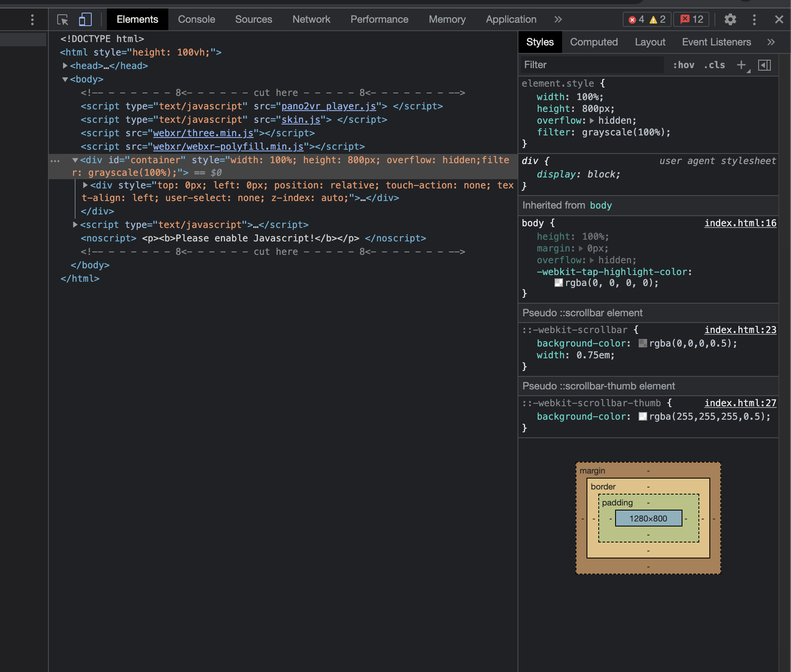Screen dimensions: 791x672
Task: Toggle the :hov element state panel
Action: click(x=683, y=65)
